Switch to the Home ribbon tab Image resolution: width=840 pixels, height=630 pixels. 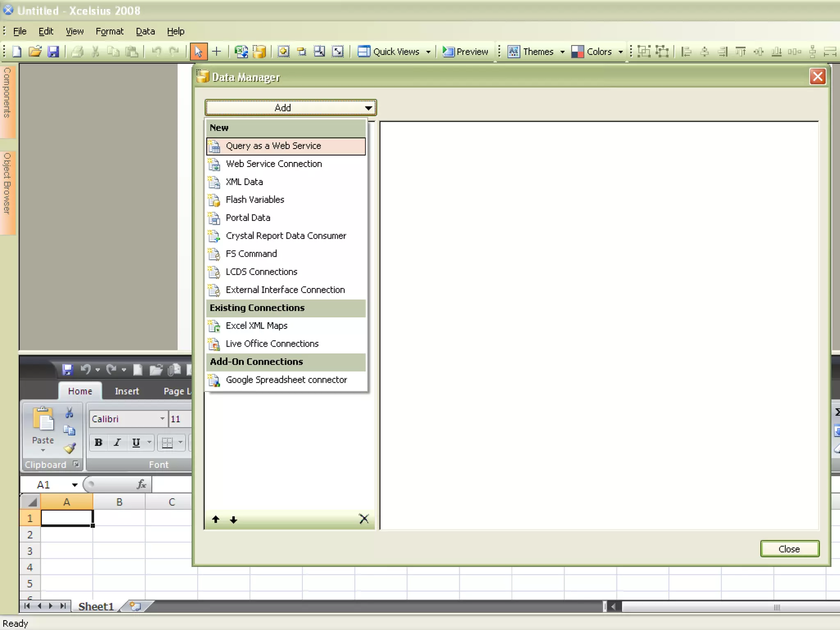point(80,391)
